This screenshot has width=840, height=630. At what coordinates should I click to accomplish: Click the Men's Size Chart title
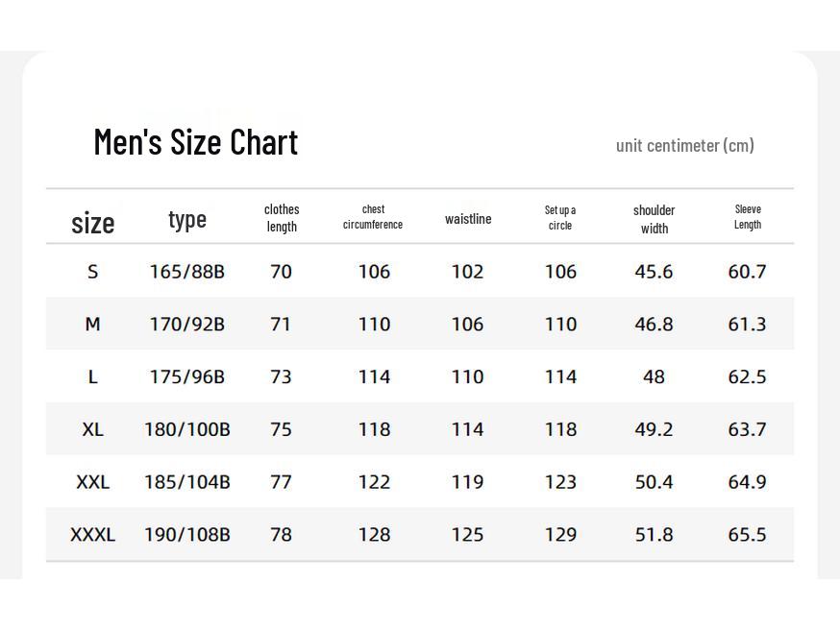(196, 142)
